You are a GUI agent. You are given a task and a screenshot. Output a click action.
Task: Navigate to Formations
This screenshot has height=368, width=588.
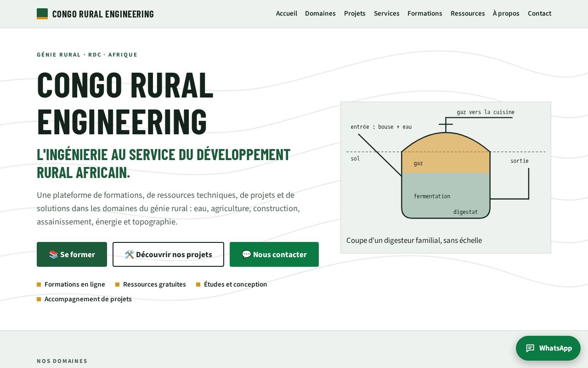[x=425, y=13]
